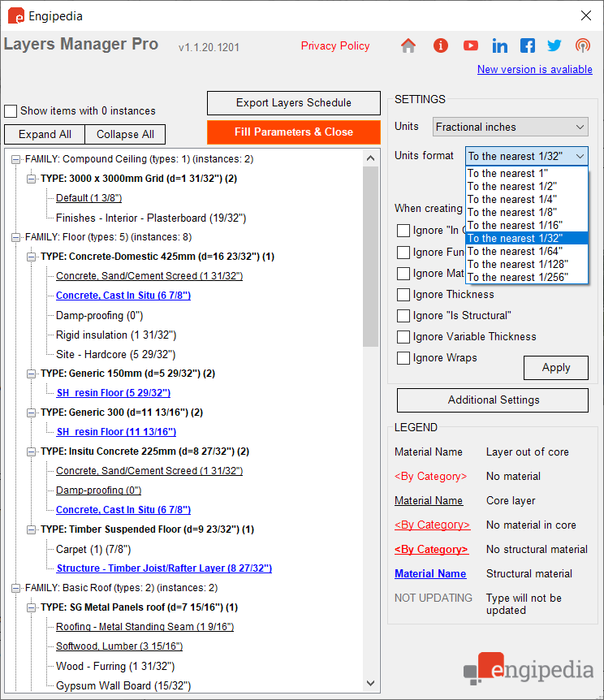Click Export Layers Schedule button
Viewport: 604px width, 700px height.
click(294, 103)
